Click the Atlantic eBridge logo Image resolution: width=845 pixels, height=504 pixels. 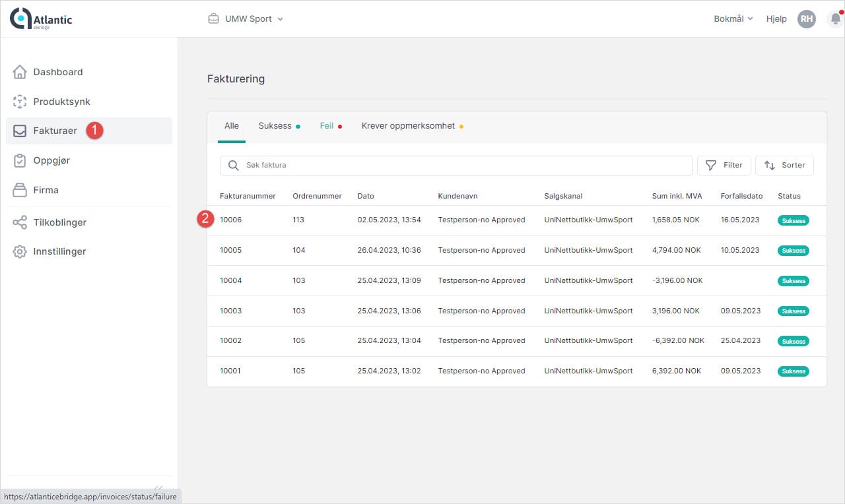point(41,19)
